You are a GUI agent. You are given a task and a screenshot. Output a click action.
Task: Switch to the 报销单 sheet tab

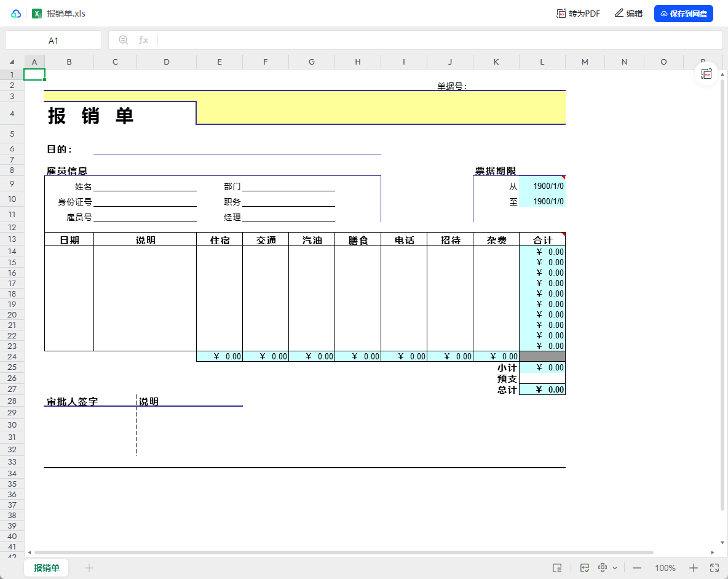click(x=47, y=568)
